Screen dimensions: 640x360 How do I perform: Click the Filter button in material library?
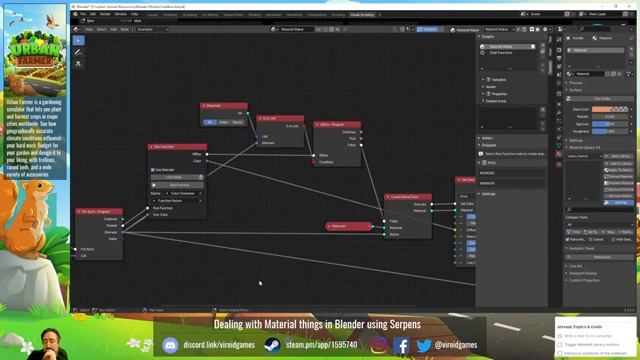click(573, 232)
